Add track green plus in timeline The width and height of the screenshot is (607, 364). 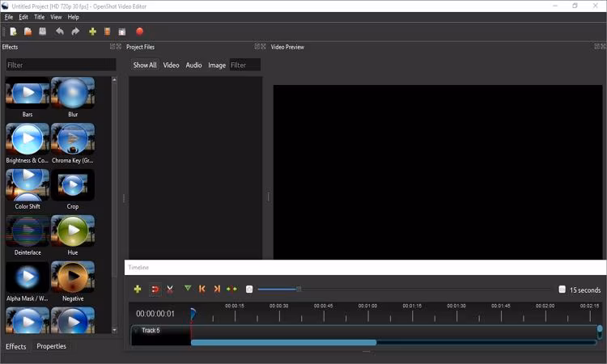pyautogui.click(x=138, y=289)
